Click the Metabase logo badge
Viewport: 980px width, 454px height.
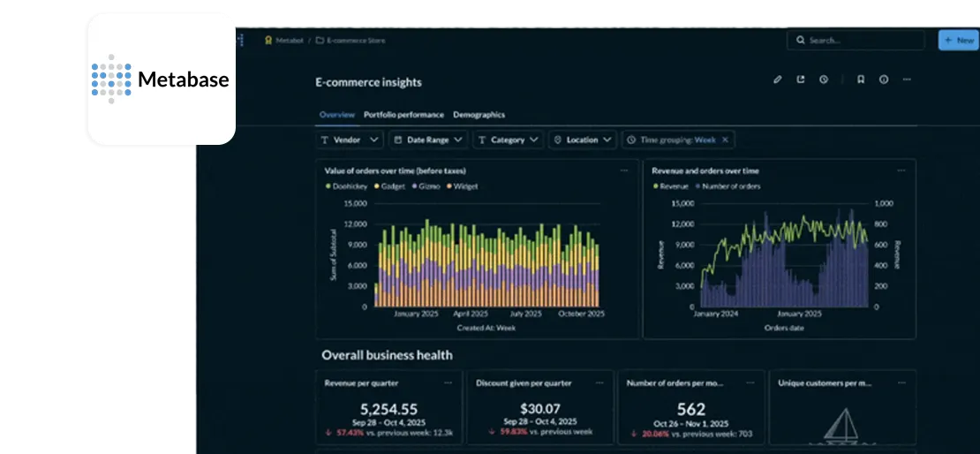[x=162, y=79]
